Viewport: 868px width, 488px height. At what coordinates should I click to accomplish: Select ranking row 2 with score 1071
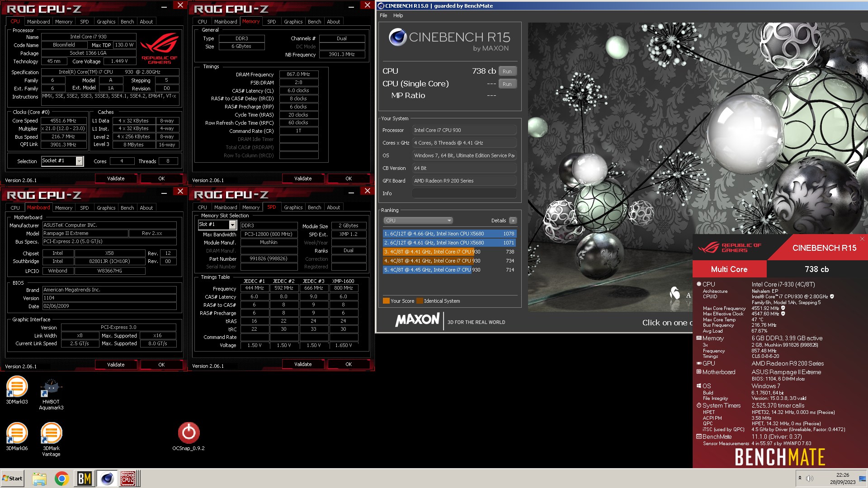click(x=449, y=243)
